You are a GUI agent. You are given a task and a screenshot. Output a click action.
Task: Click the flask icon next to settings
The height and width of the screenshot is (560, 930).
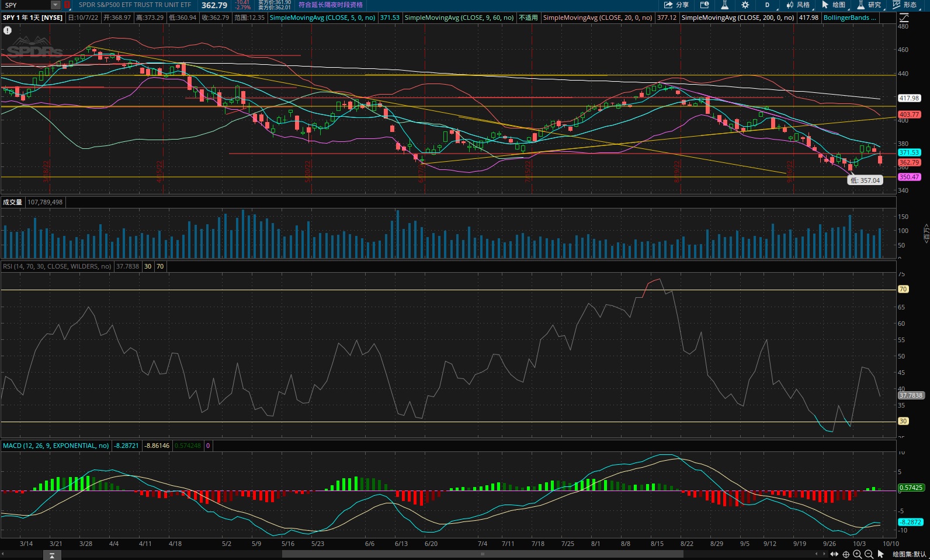724,5
